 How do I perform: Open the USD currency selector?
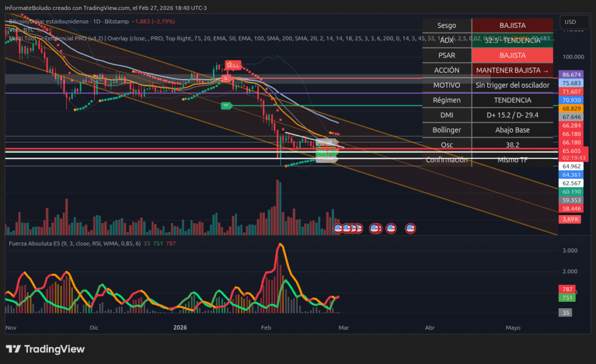click(570, 23)
